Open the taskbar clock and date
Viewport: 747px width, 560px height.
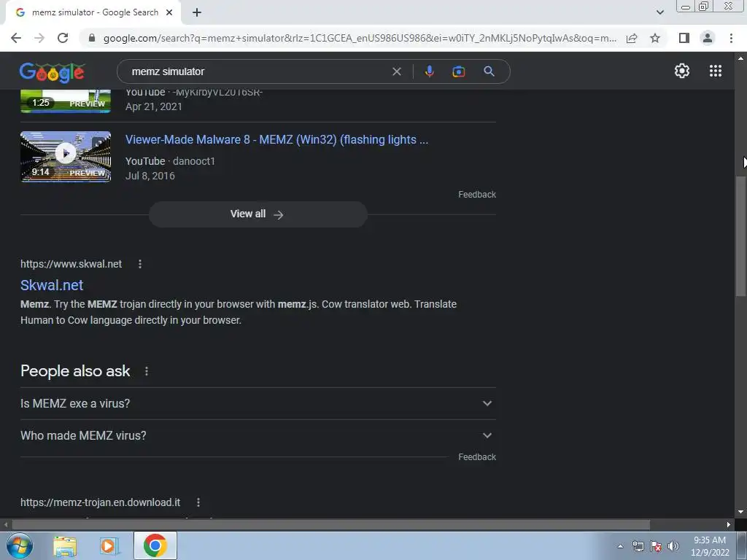710,546
